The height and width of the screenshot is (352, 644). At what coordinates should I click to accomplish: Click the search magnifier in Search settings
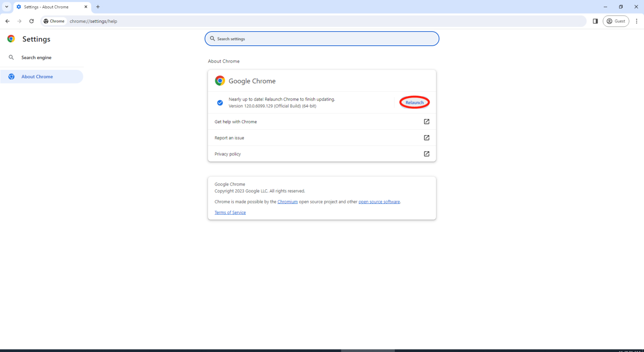click(x=212, y=38)
